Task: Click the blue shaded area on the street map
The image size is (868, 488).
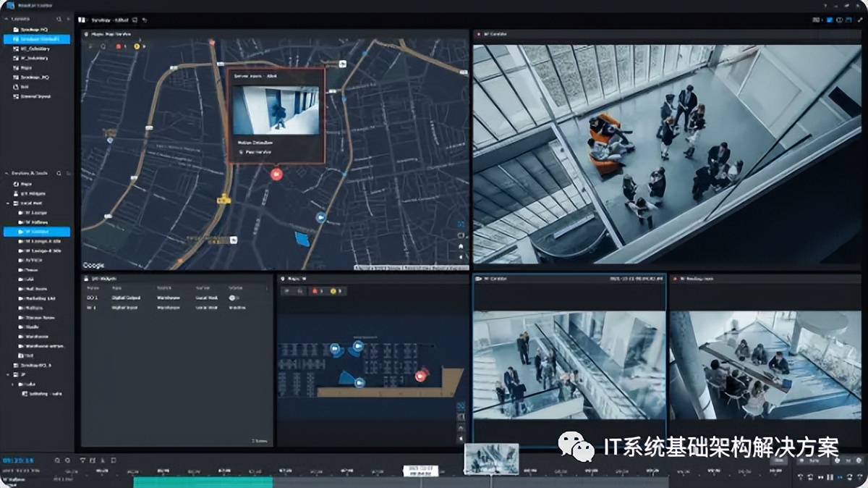Action: [302, 239]
